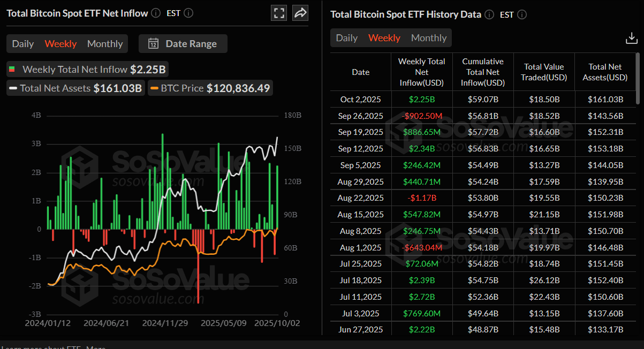The height and width of the screenshot is (349, 644).
Task: Select Monthly in the history data table
Action: tap(428, 38)
